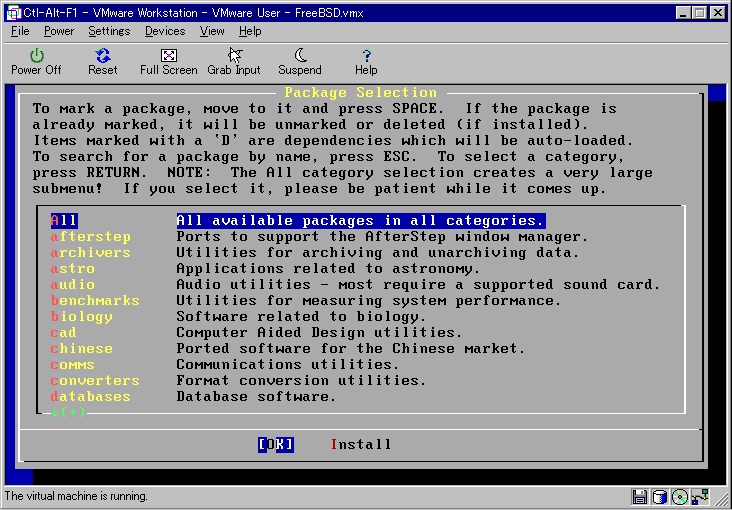Viewport: 732px width, 510px height.
Task: Select the audio category
Action: pos(72,285)
